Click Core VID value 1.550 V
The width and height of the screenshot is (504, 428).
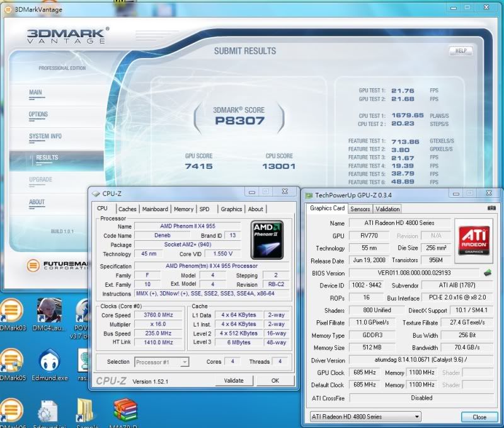tap(223, 254)
